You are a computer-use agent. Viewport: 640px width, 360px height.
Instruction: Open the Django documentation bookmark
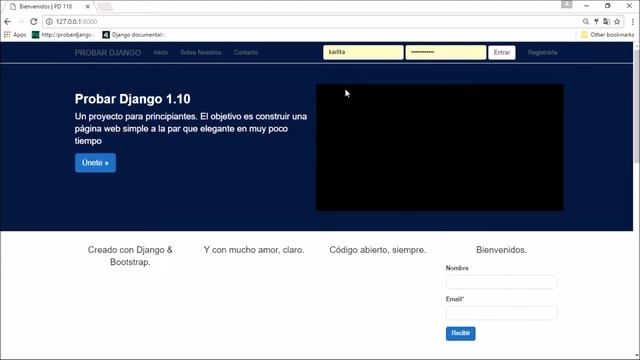click(134, 35)
